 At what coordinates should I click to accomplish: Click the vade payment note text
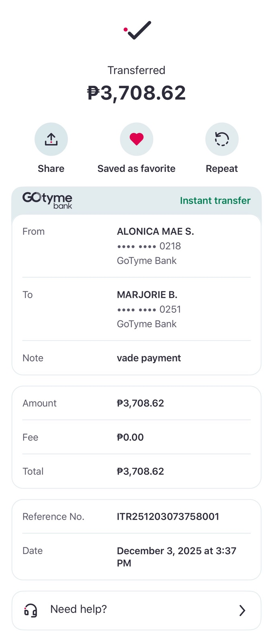(149, 358)
